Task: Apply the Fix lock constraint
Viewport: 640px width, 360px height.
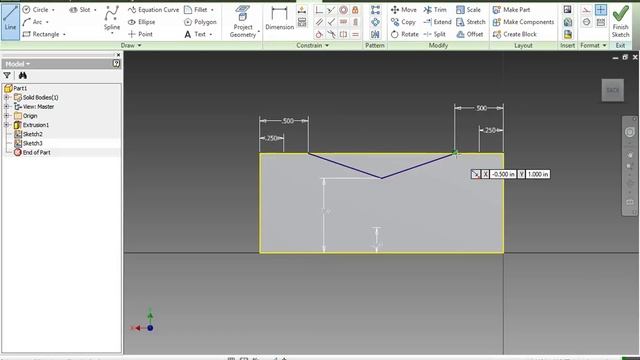Action: [x=355, y=10]
